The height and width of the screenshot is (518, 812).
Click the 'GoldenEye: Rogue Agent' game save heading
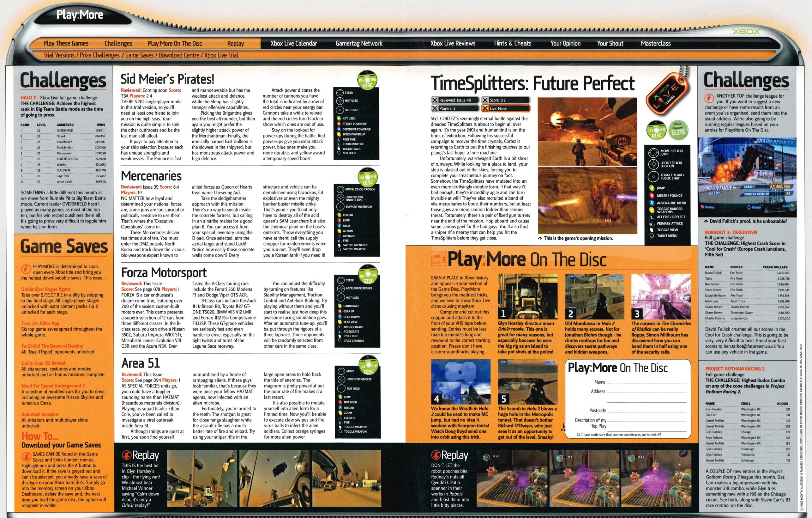45,289
